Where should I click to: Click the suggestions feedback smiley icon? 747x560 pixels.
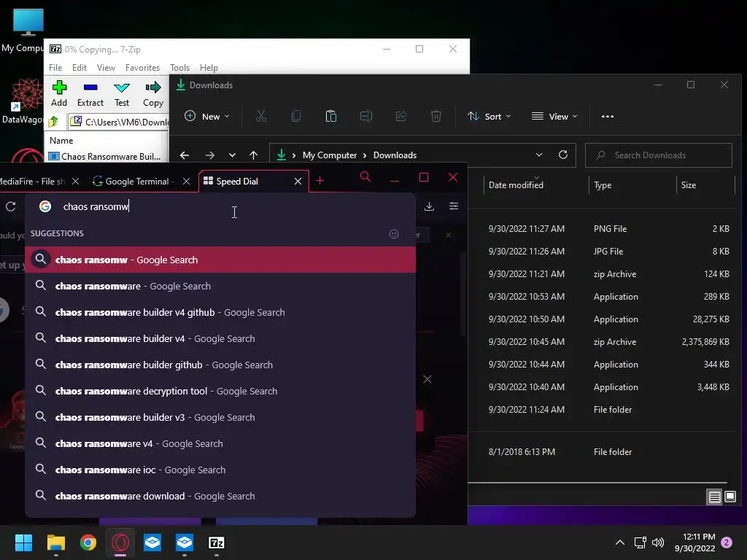[393, 234]
